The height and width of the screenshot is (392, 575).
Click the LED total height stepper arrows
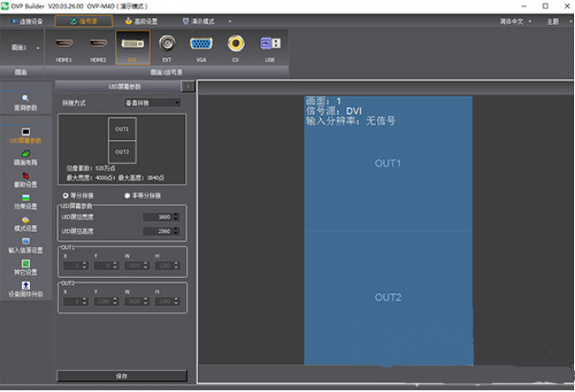176,231
